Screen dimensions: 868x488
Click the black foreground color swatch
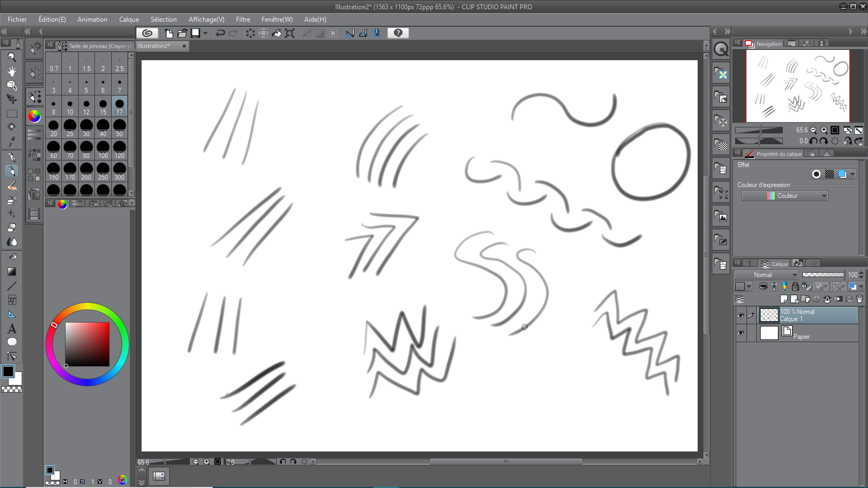point(8,371)
